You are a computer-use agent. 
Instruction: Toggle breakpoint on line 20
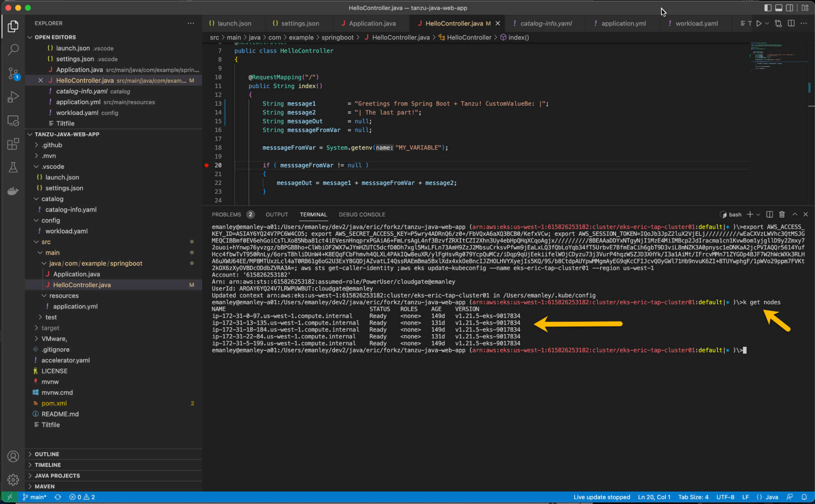pyautogui.click(x=207, y=165)
